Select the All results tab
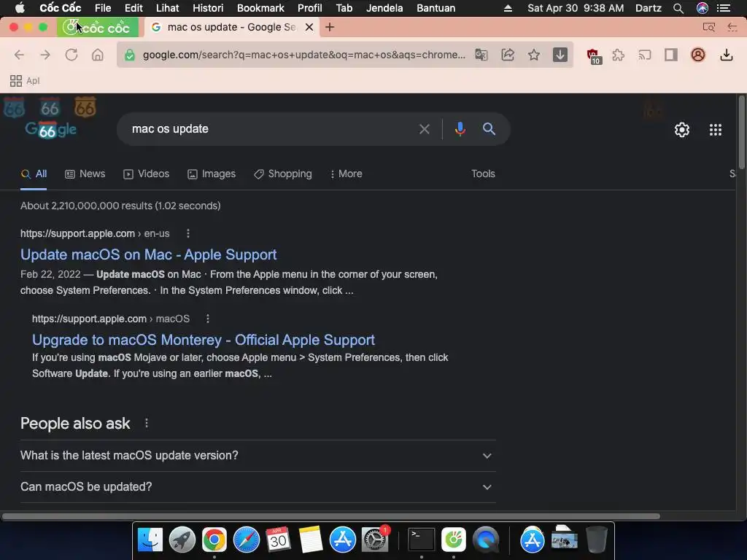 coord(34,174)
